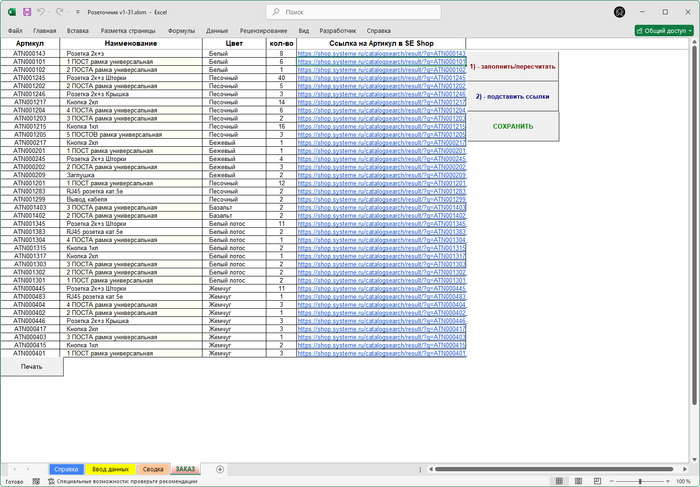Click the Undo arrow icon
This screenshot has height=487, width=700.
coord(41,12)
